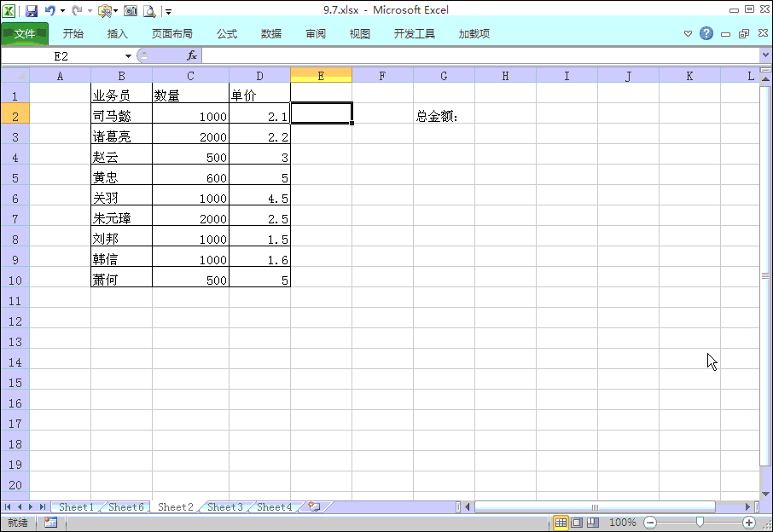This screenshot has height=532, width=773.
Task: Expand the ribbon with the chevron icon
Action: (x=688, y=33)
